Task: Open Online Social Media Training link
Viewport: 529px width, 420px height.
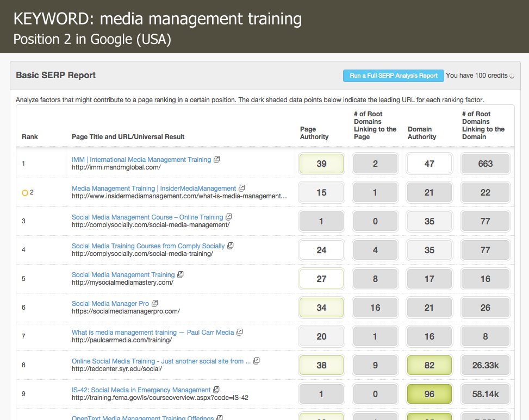Action: [161, 361]
